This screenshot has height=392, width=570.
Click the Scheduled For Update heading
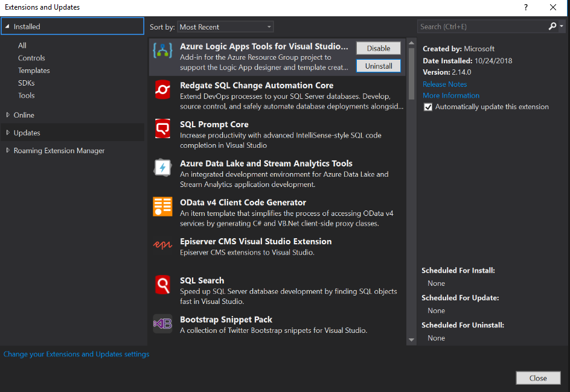[x=460, y=298]
